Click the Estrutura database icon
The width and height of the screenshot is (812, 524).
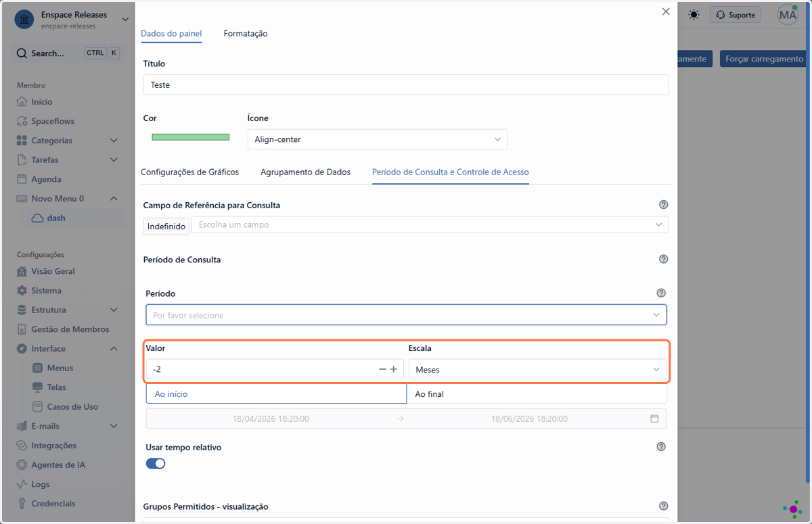(x=22, y=310)
